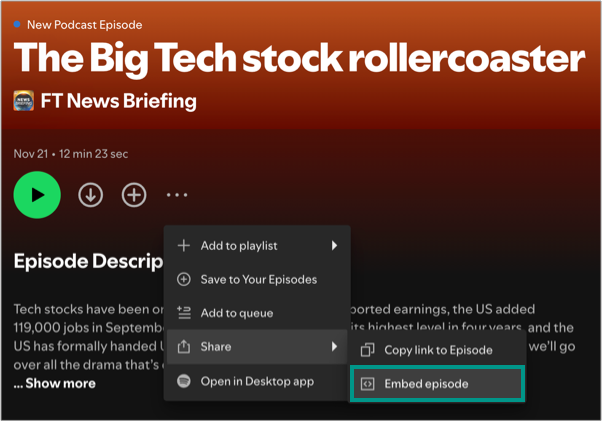Open the Share menu item
602x421 pixels.
pos(257,347)
